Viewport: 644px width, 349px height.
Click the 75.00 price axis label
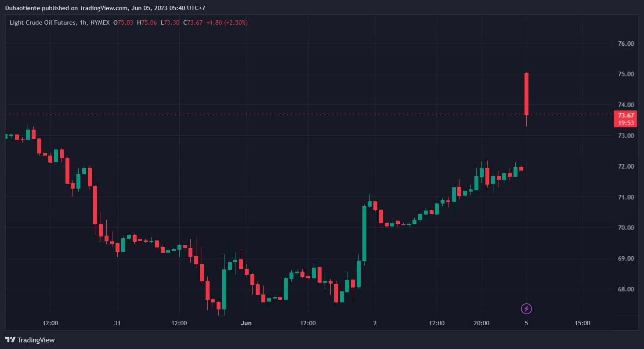(626, 74)
